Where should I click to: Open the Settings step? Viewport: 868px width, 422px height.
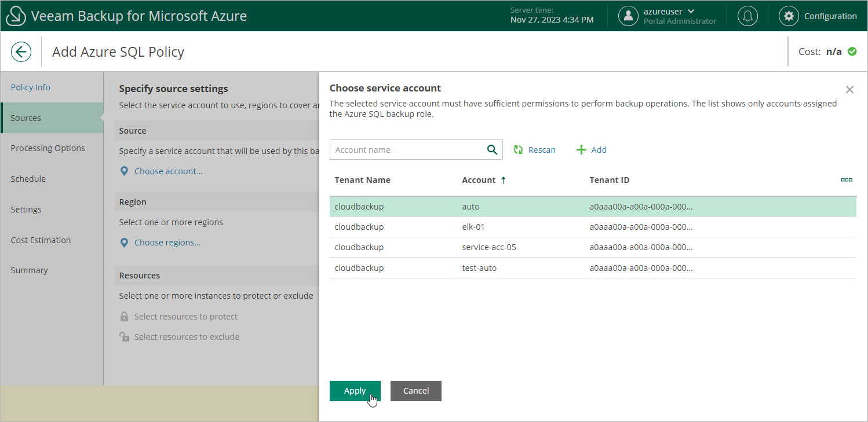coord(26,210)
